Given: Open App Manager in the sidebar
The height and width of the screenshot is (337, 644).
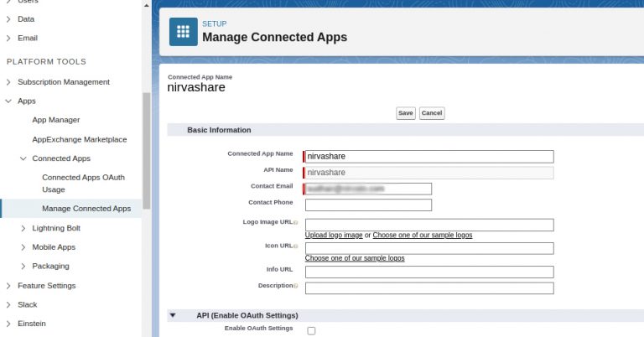Looking at the screenshot, I should point(56,120).
